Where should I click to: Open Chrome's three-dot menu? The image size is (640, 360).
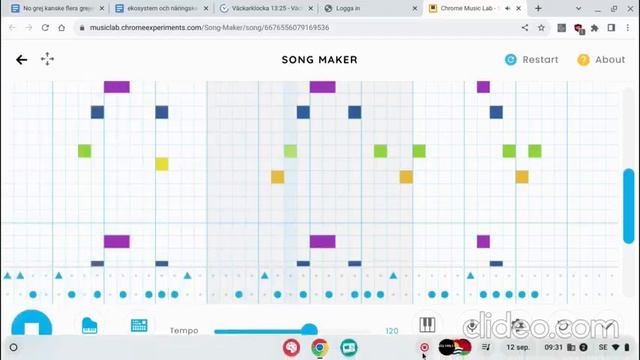(x=628, y=28)
